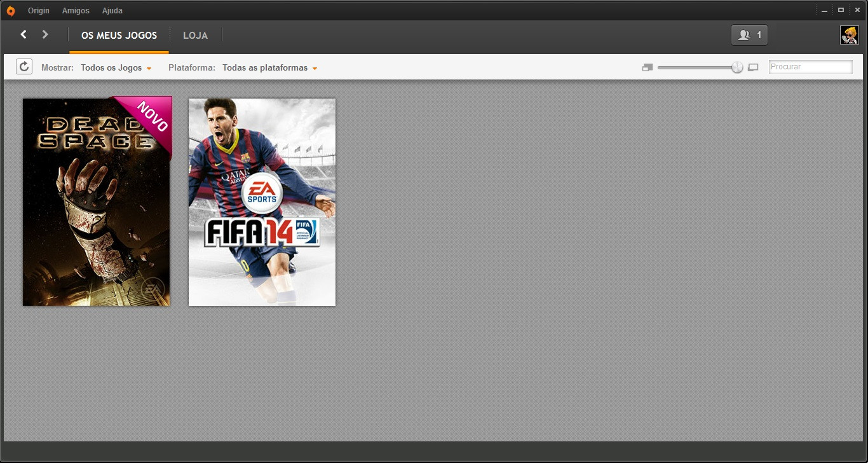Click the user profile avatar
868x463 pixels.
point(849,35)
